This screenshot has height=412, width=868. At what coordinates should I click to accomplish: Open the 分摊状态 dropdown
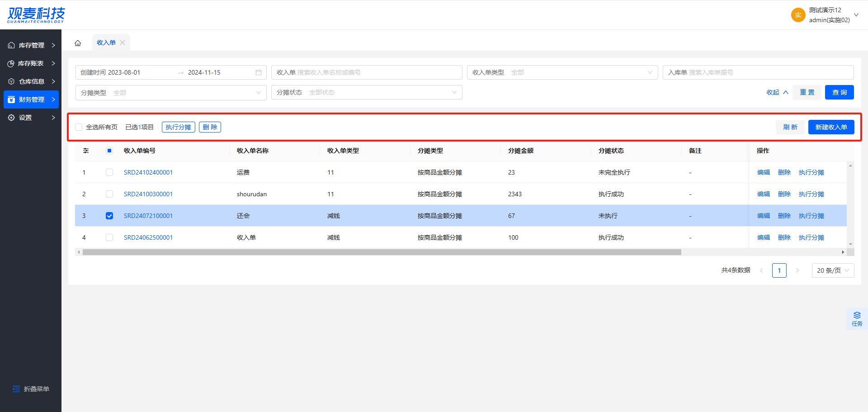point(366,92)
